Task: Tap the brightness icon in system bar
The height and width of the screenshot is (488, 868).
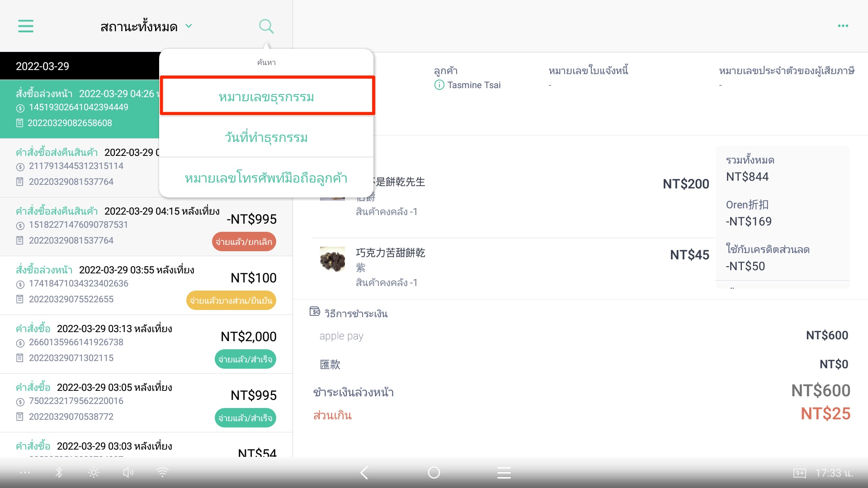Action: (94, 473)
